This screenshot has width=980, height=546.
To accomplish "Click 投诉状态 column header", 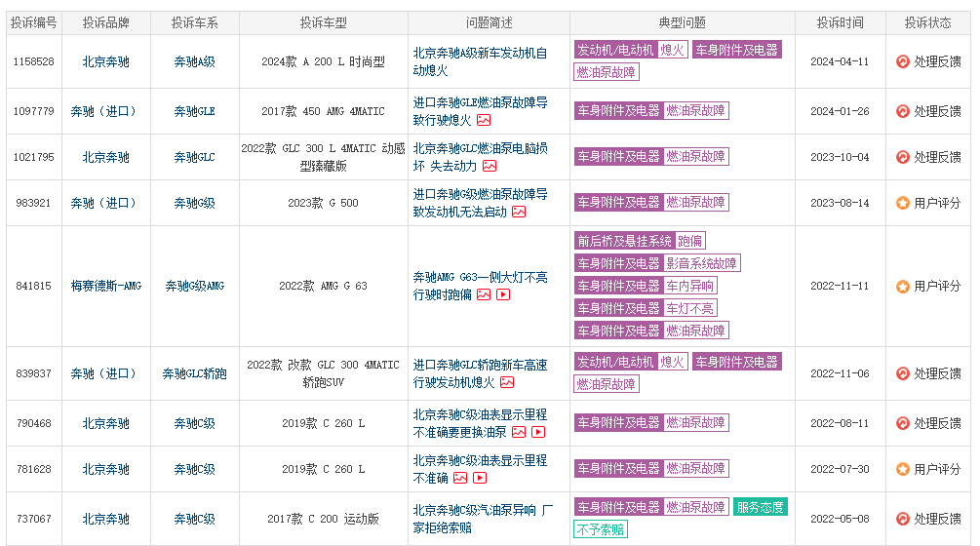I will click(x=928, y=23).
